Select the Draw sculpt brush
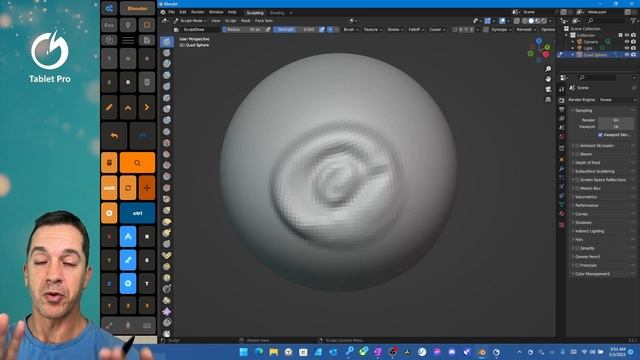Image resolution: width=640 pixels, height=360 pixels. point(167,42)
